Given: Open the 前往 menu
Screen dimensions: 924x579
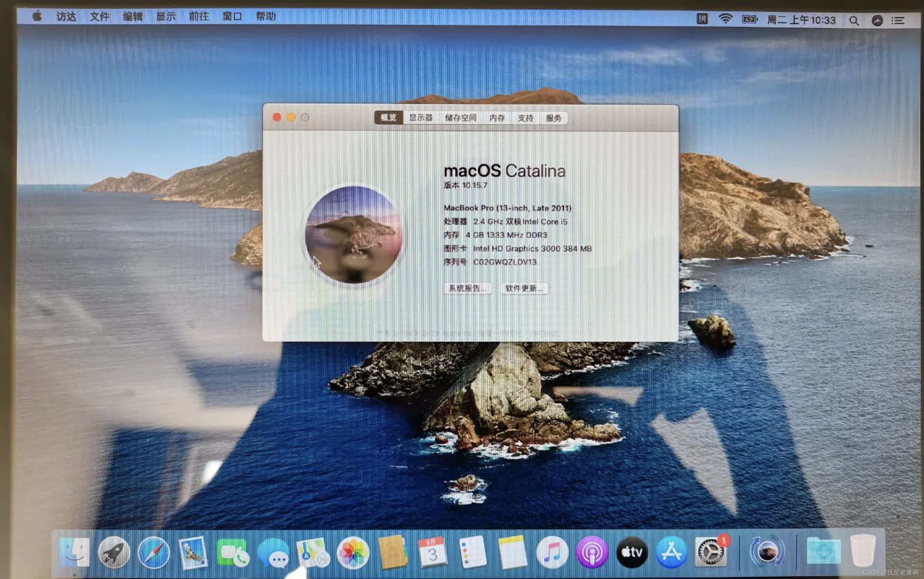Looking at the screenshot, I should tap(198, 17).
